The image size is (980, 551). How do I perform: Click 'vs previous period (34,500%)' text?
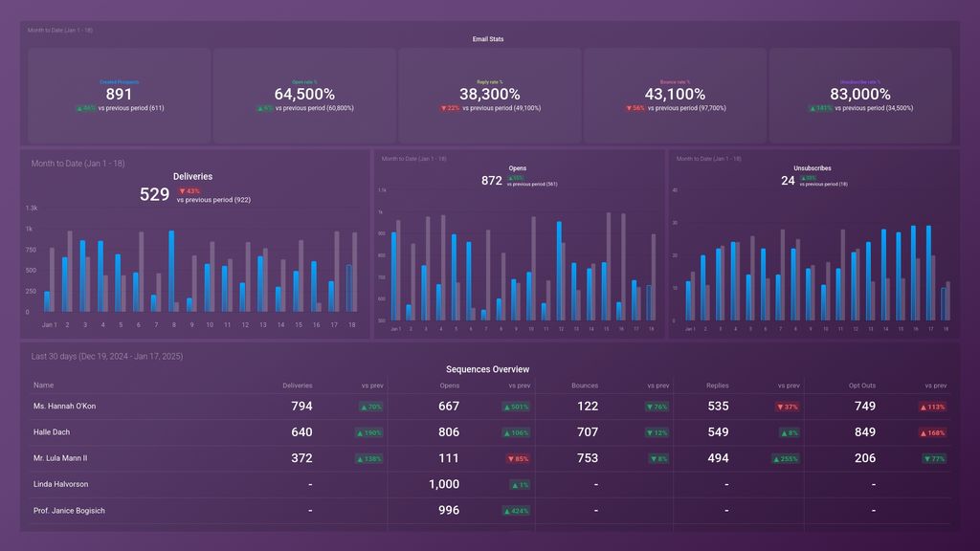point(874,108)
